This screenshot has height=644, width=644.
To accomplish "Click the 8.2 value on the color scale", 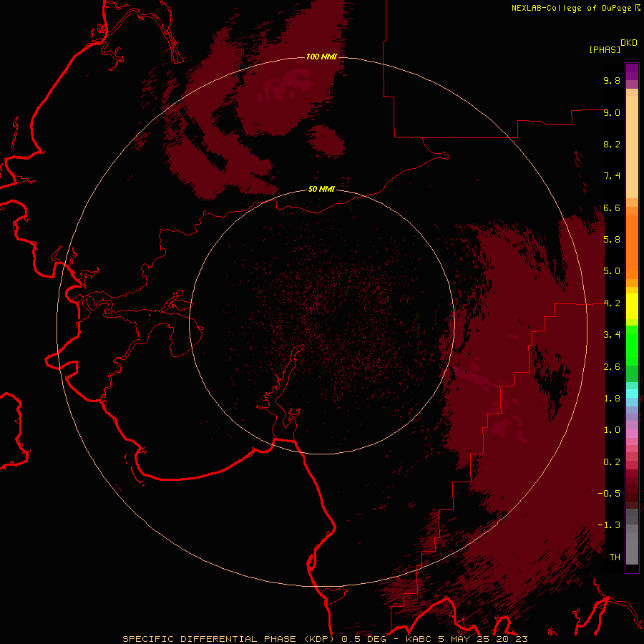I will point(612,144).
